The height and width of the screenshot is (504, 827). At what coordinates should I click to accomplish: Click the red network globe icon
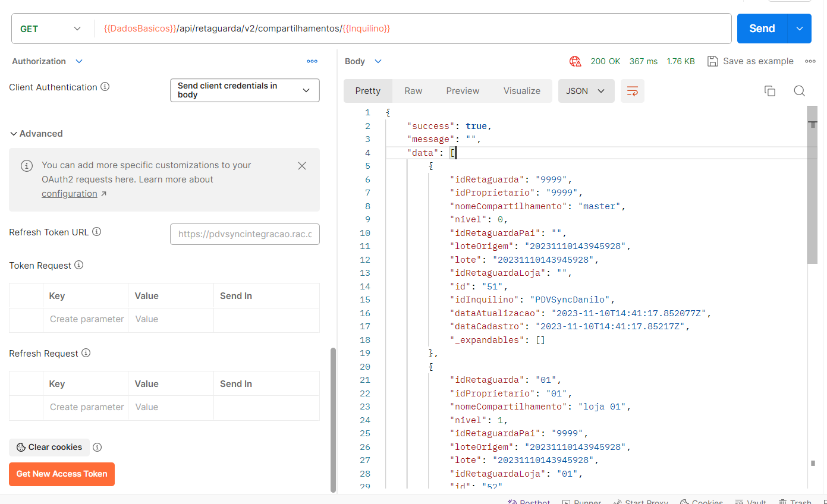pos(575,61)
